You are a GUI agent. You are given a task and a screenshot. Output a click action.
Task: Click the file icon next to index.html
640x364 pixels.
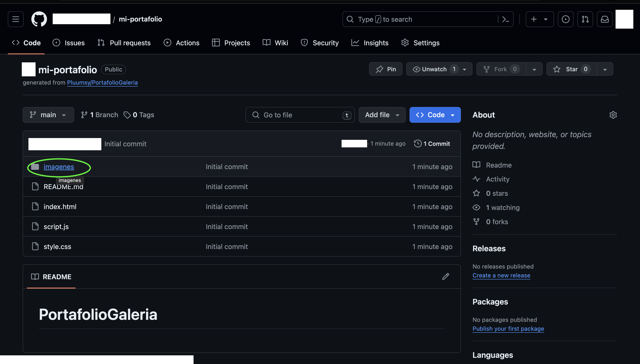(35, 206)
